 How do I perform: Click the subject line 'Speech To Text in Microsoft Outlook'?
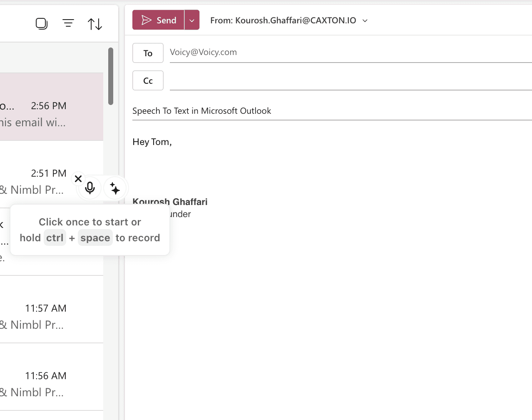point(201,111)
